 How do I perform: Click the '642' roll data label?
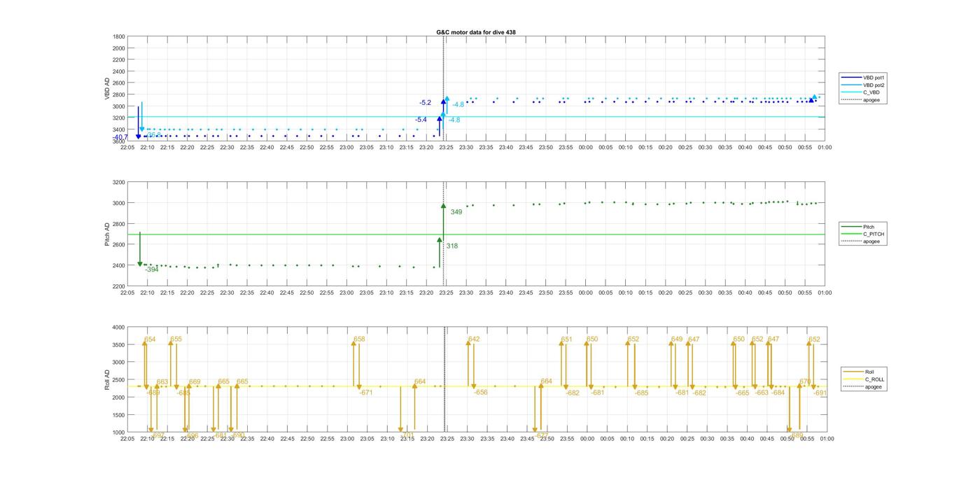[x=474, y=339]
